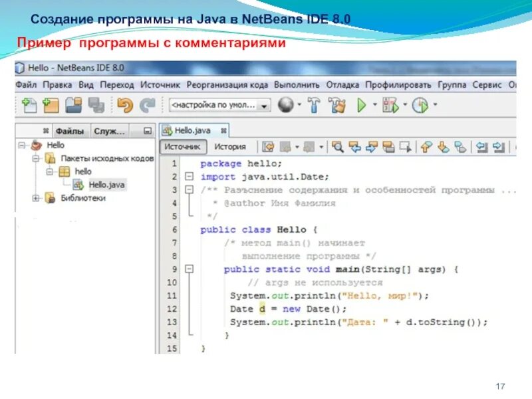Minimize the projects panel group
This screenshot has height=399, width=532.
[148, 130]
